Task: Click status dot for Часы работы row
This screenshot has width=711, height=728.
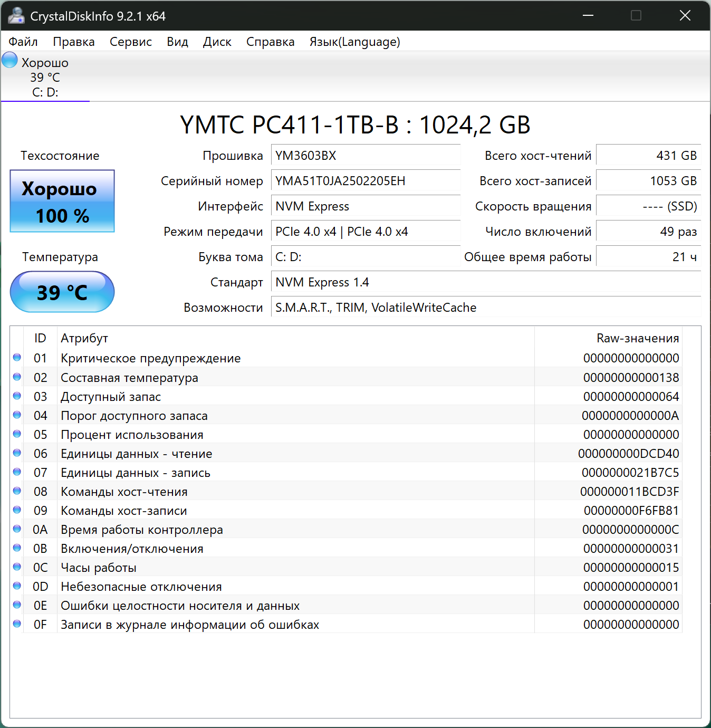Action: tap(17, 567)
